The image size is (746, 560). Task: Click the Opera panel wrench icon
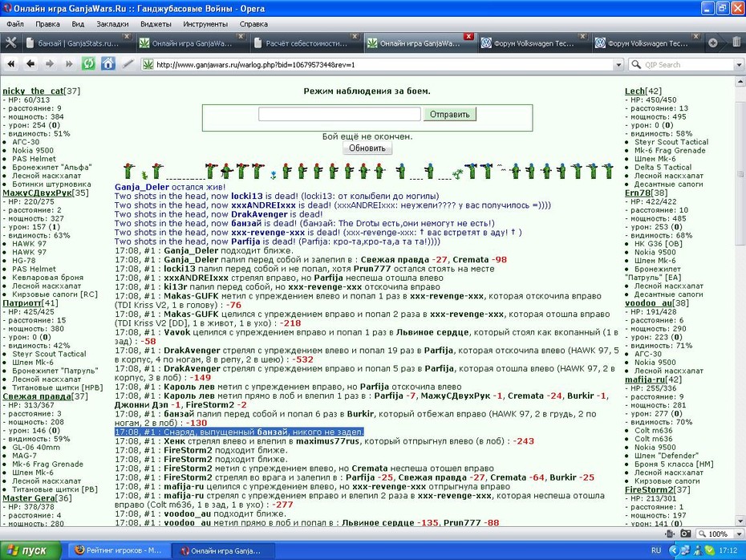(x=10, y=43)
